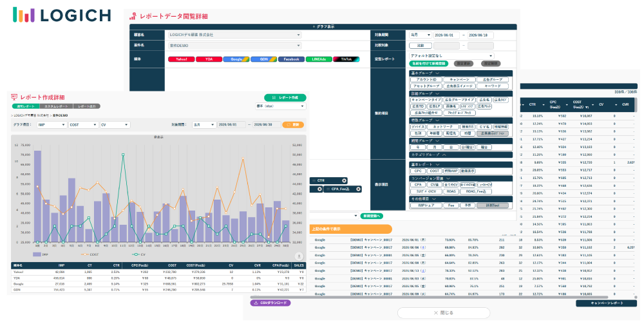The width and height of the screenshot is (644, 322).
Task: Click the CSVダウンロード button
Action: tap(270, 303)
